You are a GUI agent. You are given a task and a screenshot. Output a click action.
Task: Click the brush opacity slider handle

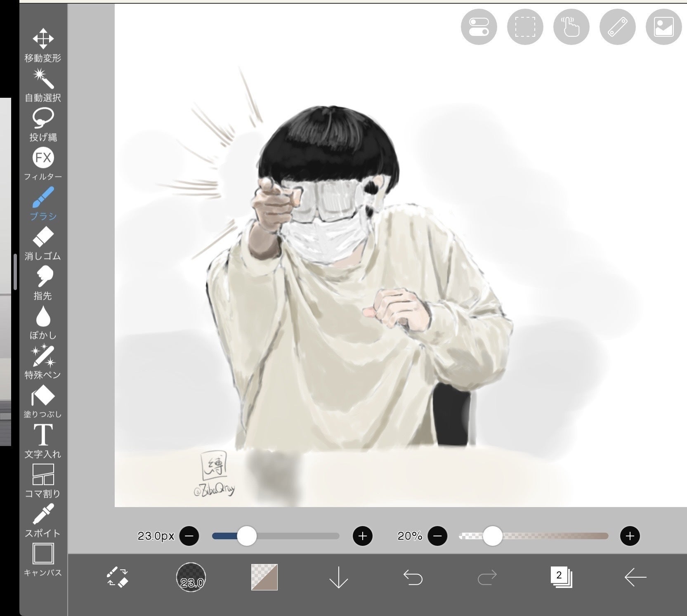492,536
